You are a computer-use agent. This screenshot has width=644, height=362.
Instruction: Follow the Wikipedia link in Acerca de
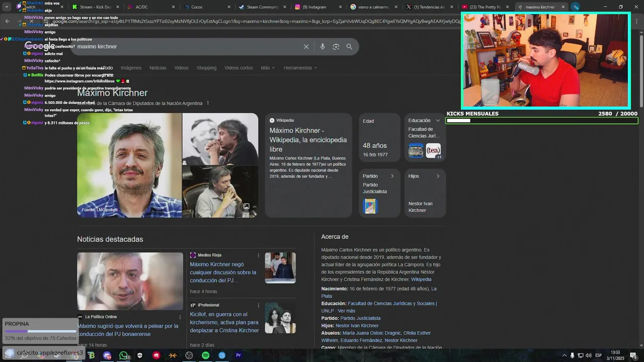[x=421, y=280]
